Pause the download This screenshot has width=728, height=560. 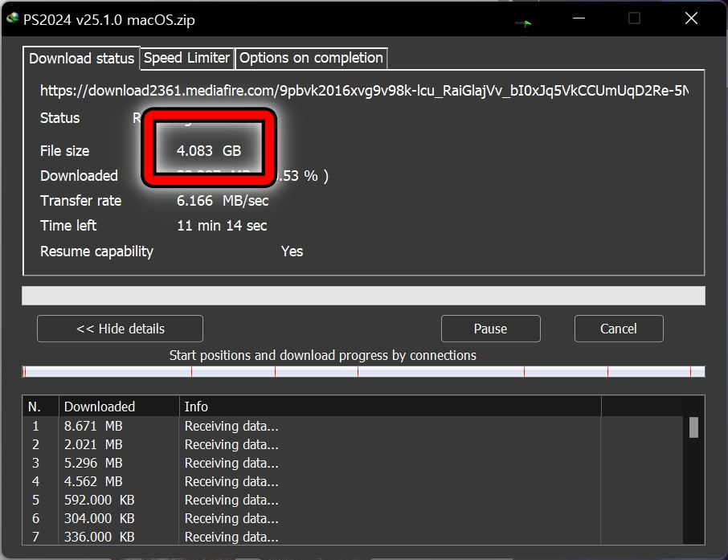coord(490,329)
